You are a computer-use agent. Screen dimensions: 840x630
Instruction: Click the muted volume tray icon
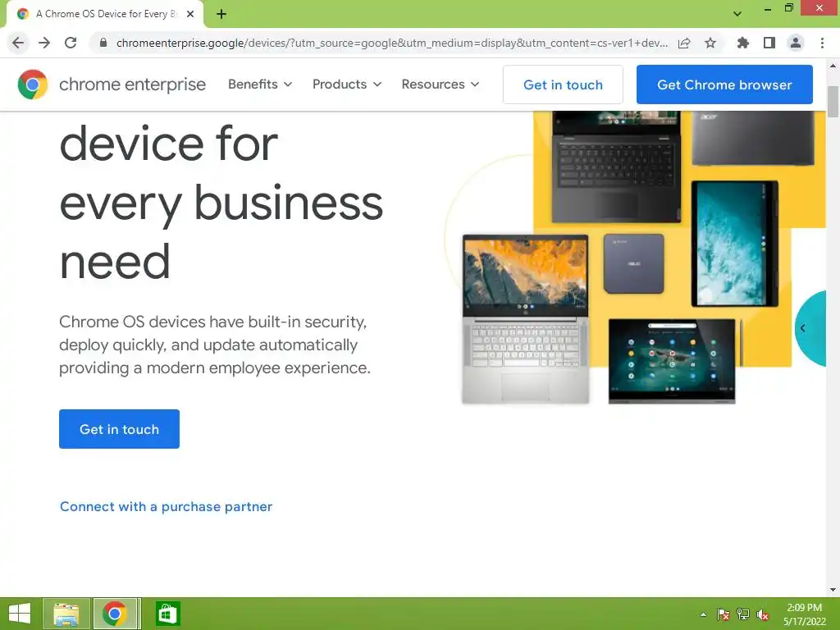[763, 614]
